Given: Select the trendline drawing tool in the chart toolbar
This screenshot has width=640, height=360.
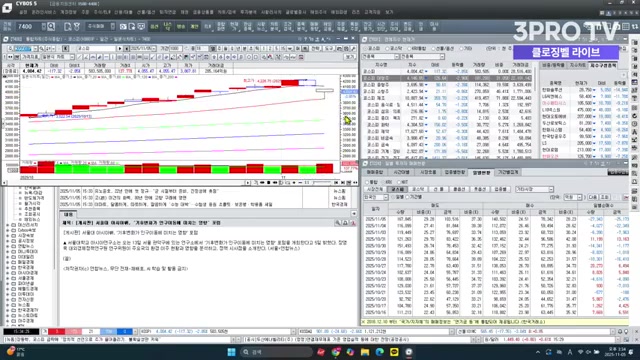Looking at the screenshot, I should click(x=80, y=57).
